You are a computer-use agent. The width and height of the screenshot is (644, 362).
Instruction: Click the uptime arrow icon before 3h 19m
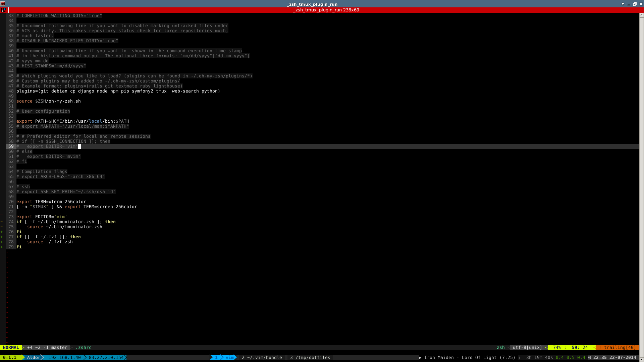point(520,358)
